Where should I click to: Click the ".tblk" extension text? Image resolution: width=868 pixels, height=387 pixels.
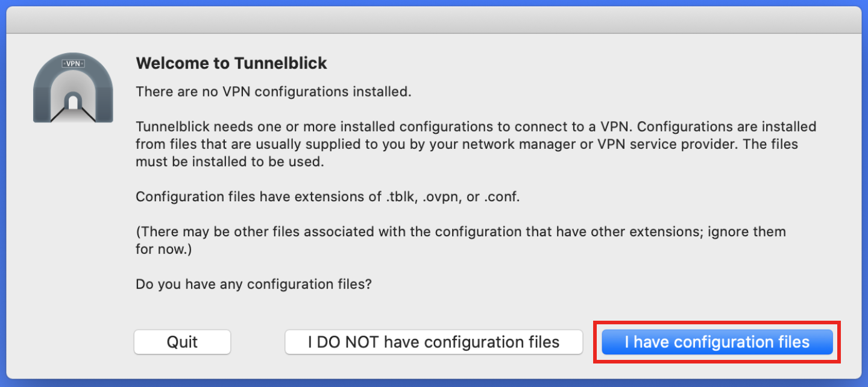click(x=401, y=197)
